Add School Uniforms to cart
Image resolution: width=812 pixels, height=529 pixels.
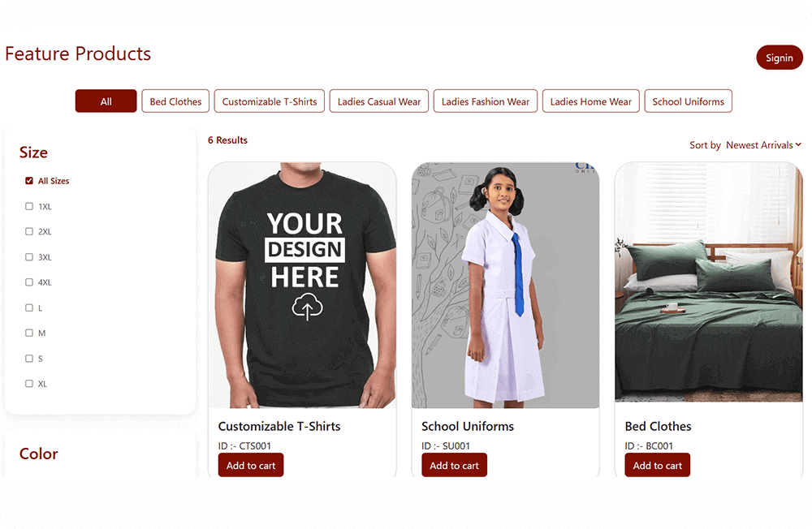[x=454, y=466]
